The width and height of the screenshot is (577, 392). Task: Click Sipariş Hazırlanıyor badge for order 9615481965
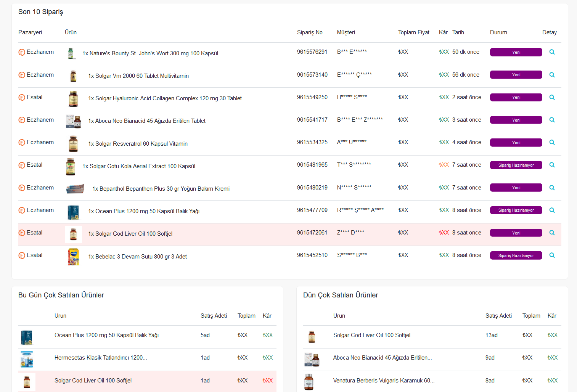[516, 165]
